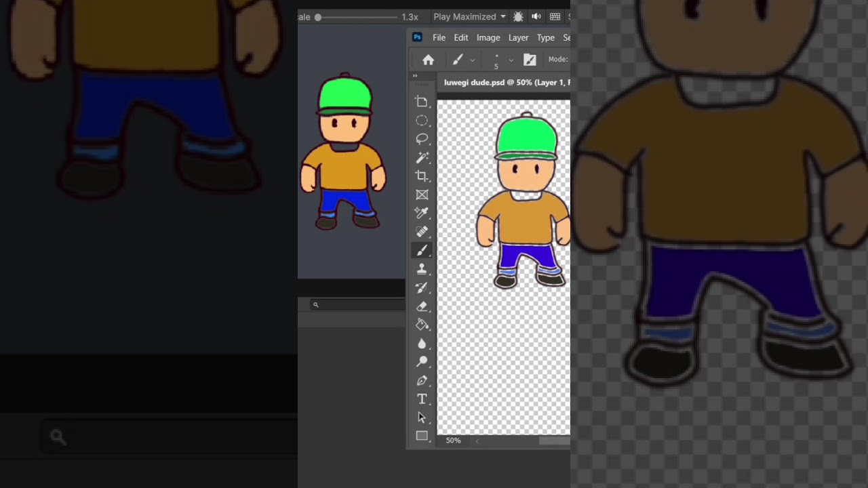Select the Elliptical Marquee tool
868x488 pixels.
pyautogui.click(x=422, y=121)
